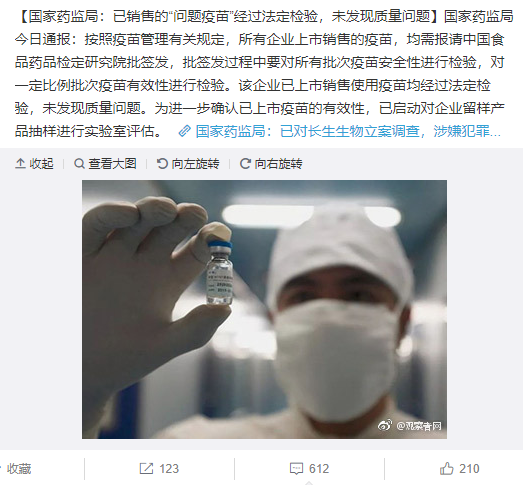Click the rotate-right arrow icon
Image resolution: width=523 pixels, height=485 pixels.
point(245,163)
